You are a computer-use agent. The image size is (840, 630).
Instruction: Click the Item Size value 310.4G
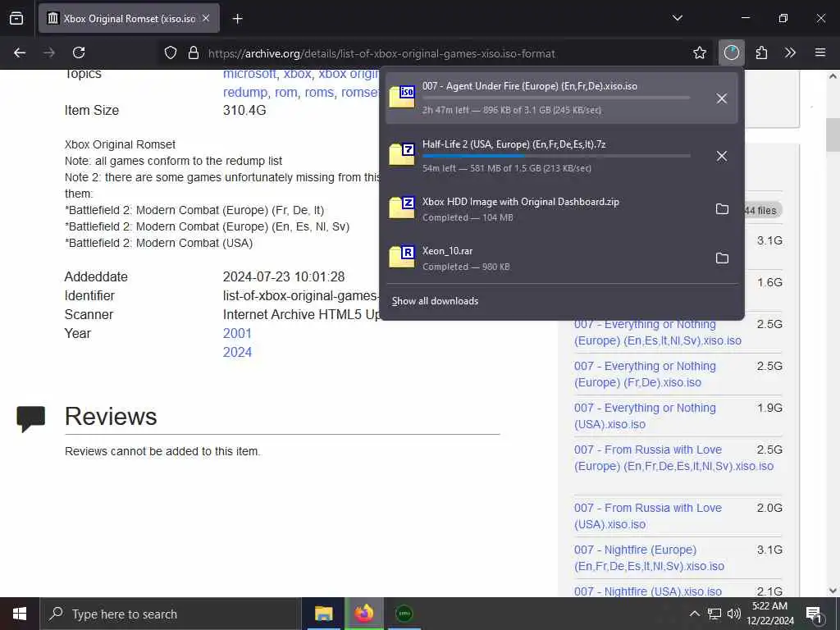point(244,111)
